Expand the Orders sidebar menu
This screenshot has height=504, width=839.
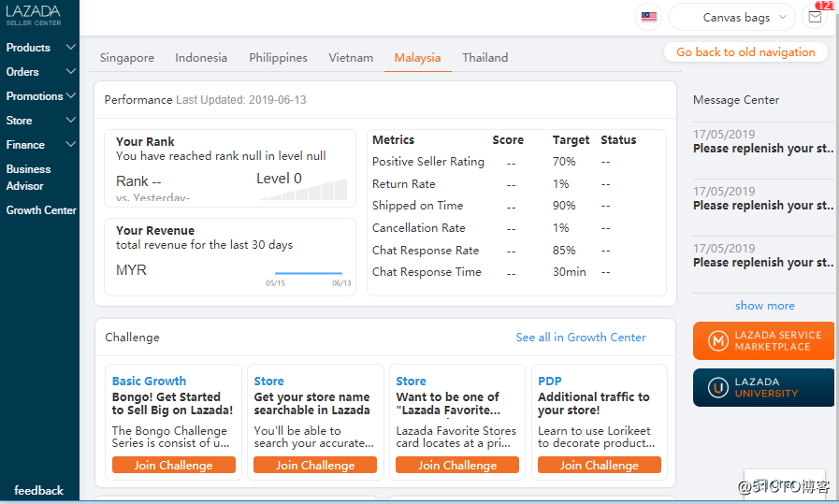point(39,72)
